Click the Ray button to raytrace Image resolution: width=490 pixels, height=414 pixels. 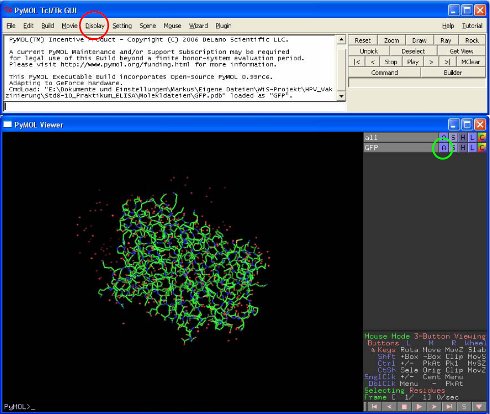tap(445, 40)
